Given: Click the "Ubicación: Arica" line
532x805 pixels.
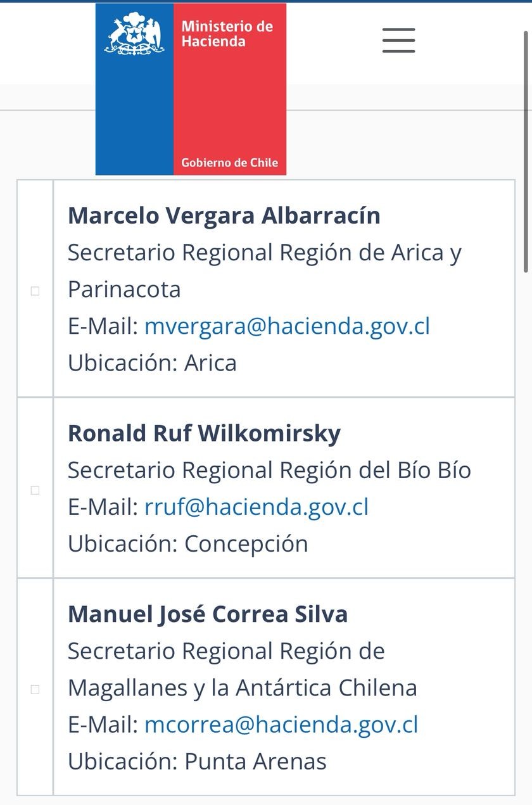Looking at the screenshot, I should pos(152,363).
